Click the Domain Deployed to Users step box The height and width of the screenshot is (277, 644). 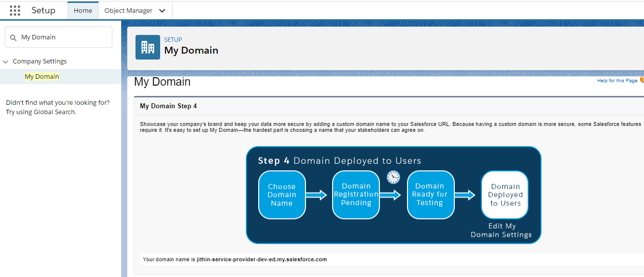coord(505,195)
